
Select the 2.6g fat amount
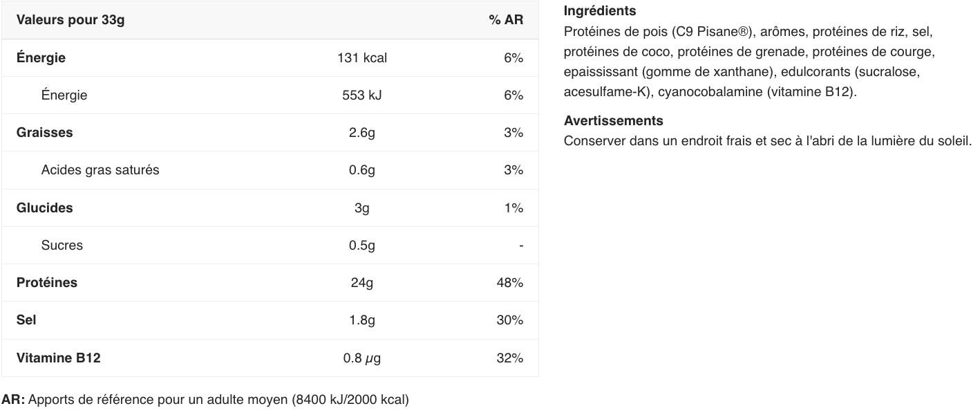point(361,133)
